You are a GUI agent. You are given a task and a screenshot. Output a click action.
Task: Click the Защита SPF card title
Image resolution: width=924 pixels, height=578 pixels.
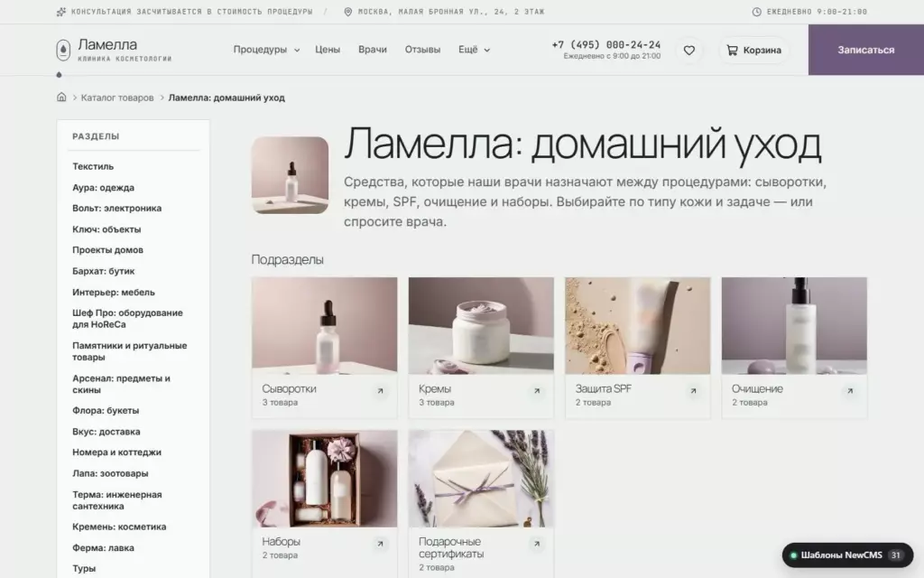pos(604,388)
